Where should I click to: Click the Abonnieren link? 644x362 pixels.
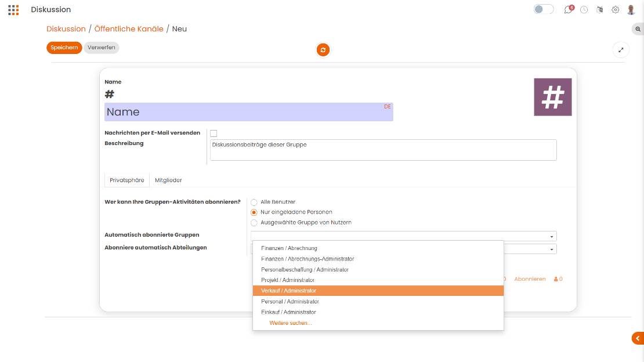coord(530,279)
